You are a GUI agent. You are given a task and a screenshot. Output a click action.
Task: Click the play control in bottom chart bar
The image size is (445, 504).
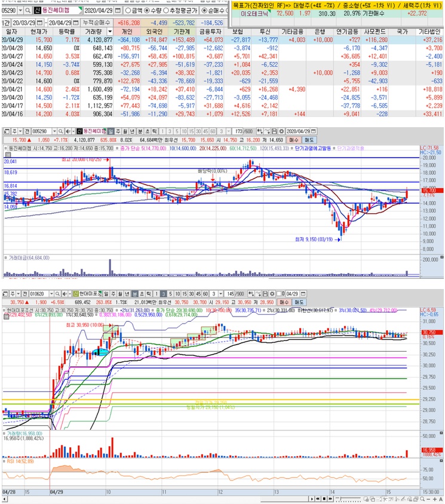click(312, 499)
